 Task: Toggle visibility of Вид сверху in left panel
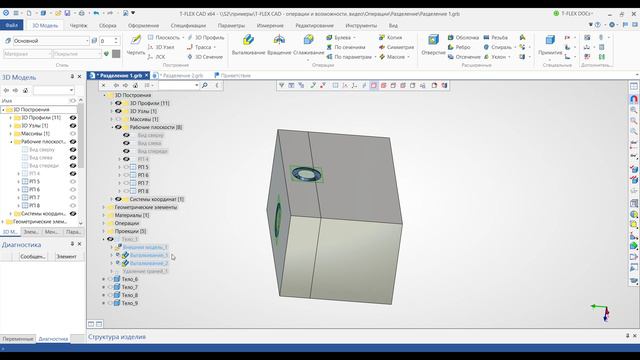(73, 150)
